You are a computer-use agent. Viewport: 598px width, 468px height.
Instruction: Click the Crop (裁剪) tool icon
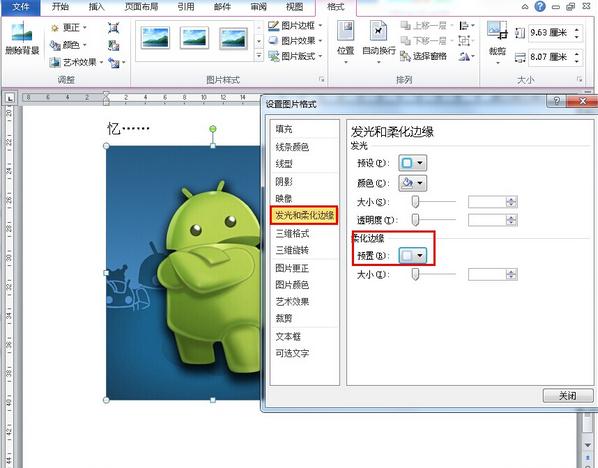pyautogui.click(x=497, y=31)
